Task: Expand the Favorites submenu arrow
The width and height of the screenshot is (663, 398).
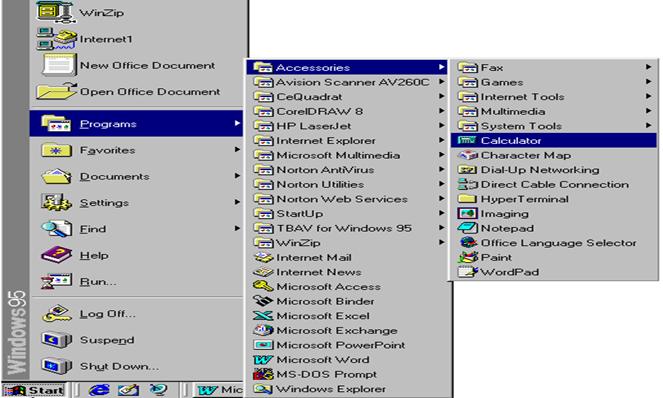Action: coord(237,149)
